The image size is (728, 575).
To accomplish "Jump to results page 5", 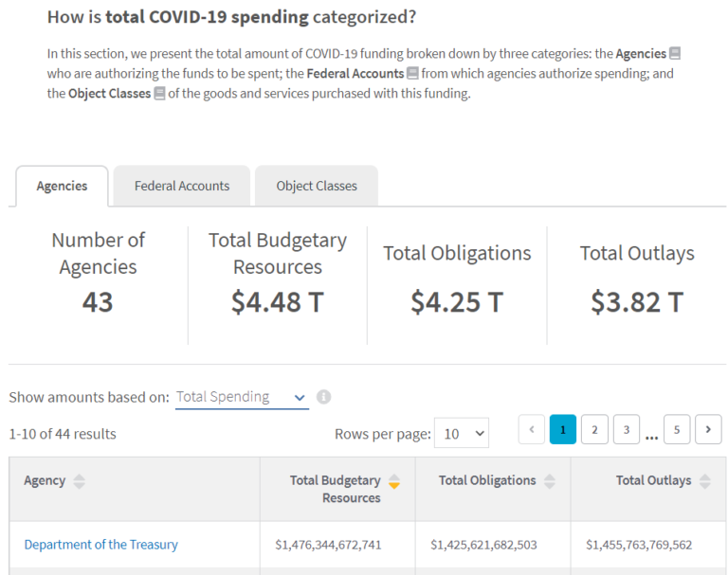I will point(677,429).
